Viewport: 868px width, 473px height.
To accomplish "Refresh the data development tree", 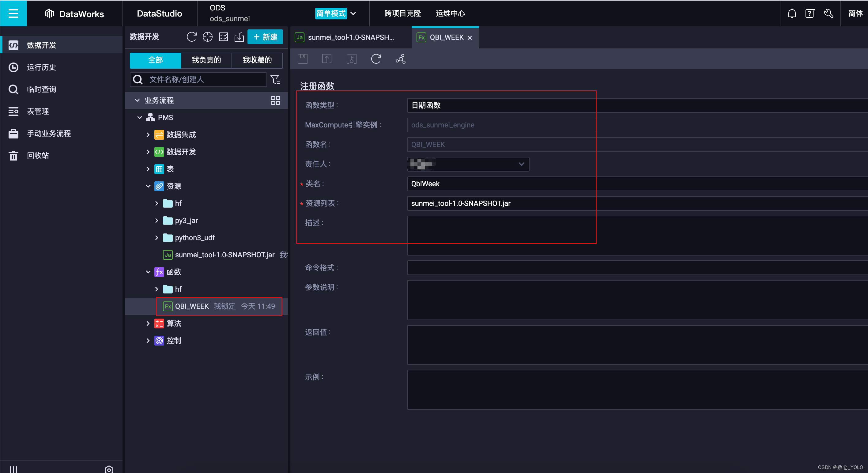I will point(191,37).
